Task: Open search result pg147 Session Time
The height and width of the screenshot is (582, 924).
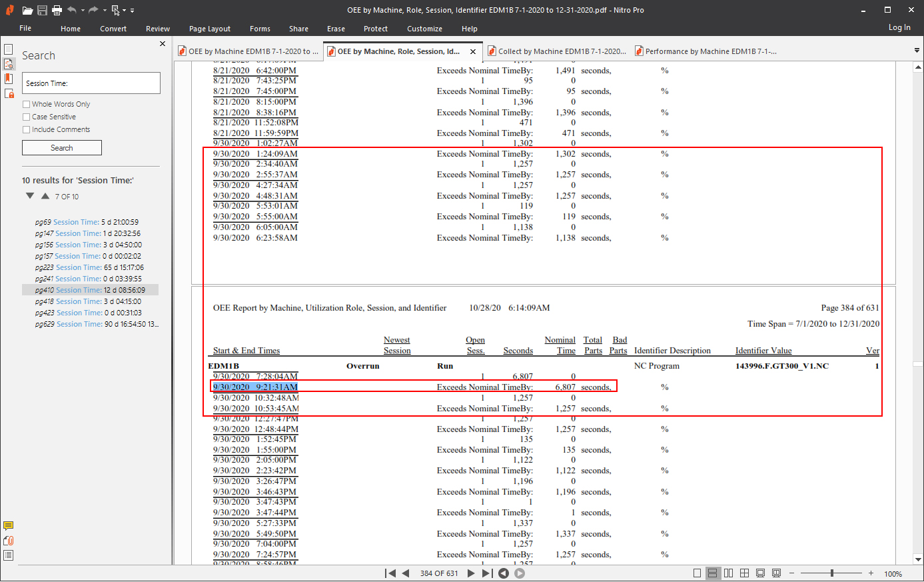Action: click(x=88, y=233)
